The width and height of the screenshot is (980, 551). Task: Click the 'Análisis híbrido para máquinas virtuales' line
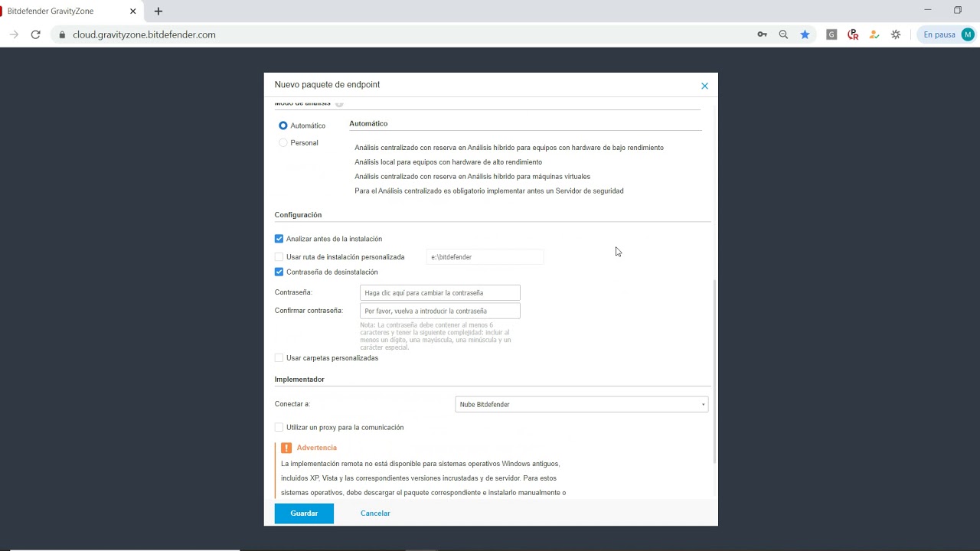tap(472, 177)
